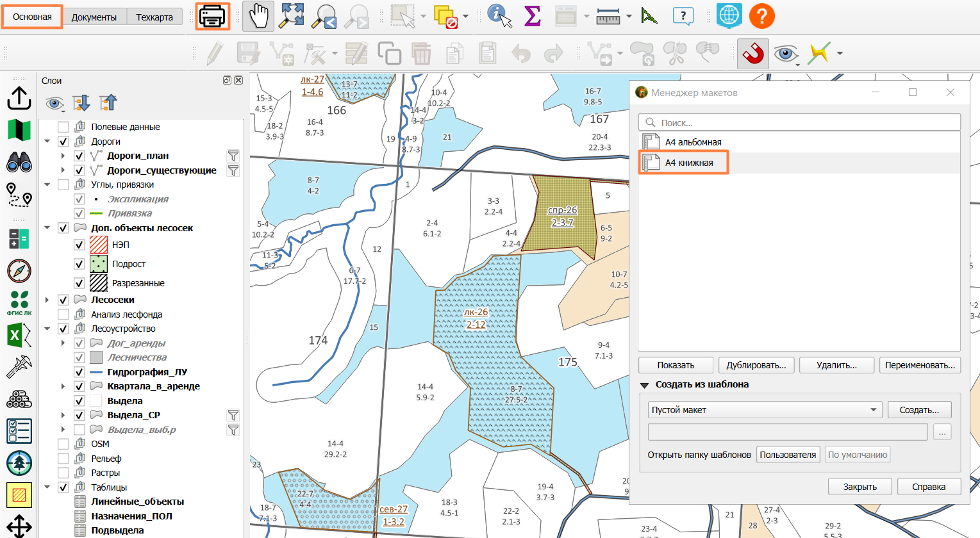Toggle the Дороги_существующие layer checkbox
Viewport: 980px width, 538px height.
(79, 170)
